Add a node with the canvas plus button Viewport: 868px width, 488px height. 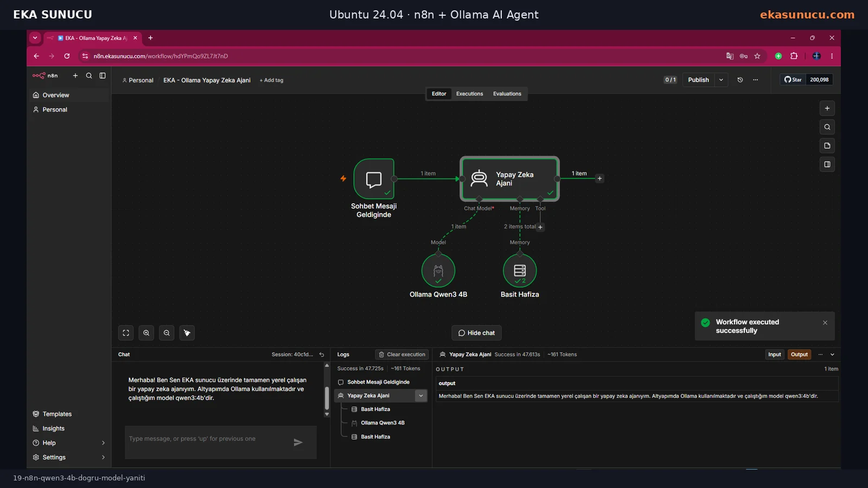(x=827, y=108)
